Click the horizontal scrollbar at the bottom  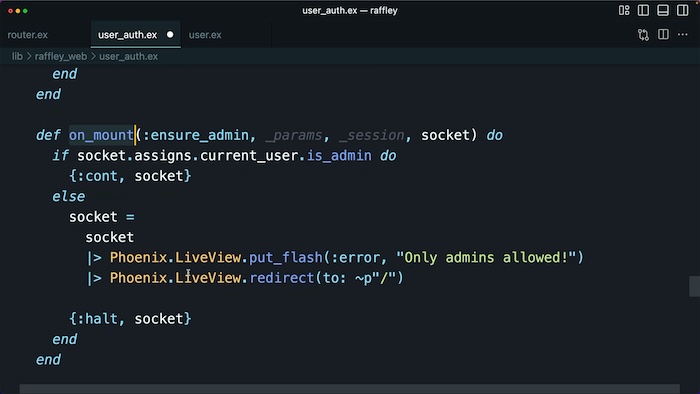350,389
